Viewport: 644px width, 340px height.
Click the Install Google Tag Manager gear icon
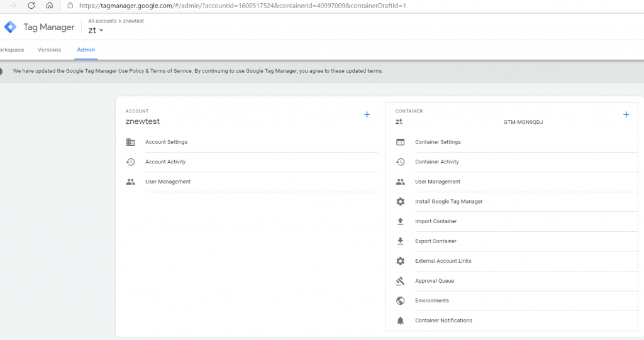[400, 202]
